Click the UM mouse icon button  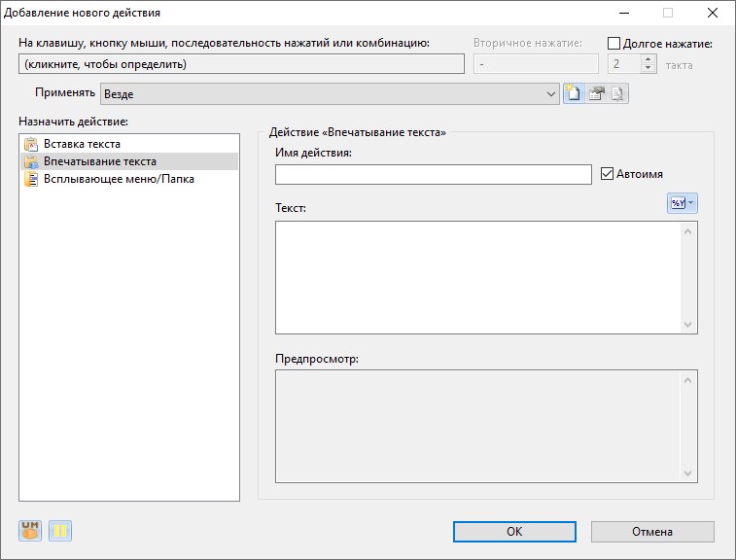(x=30, y=531)
